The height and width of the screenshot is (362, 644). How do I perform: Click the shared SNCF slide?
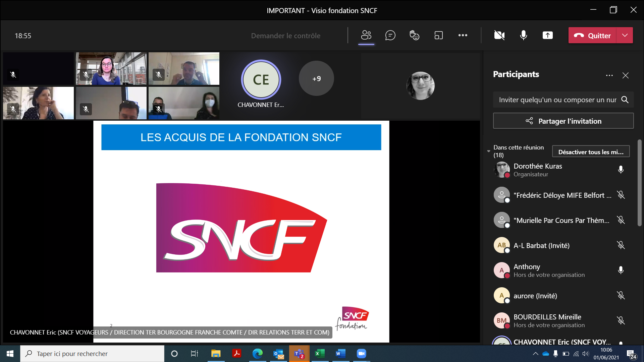(x=241, y=231)
